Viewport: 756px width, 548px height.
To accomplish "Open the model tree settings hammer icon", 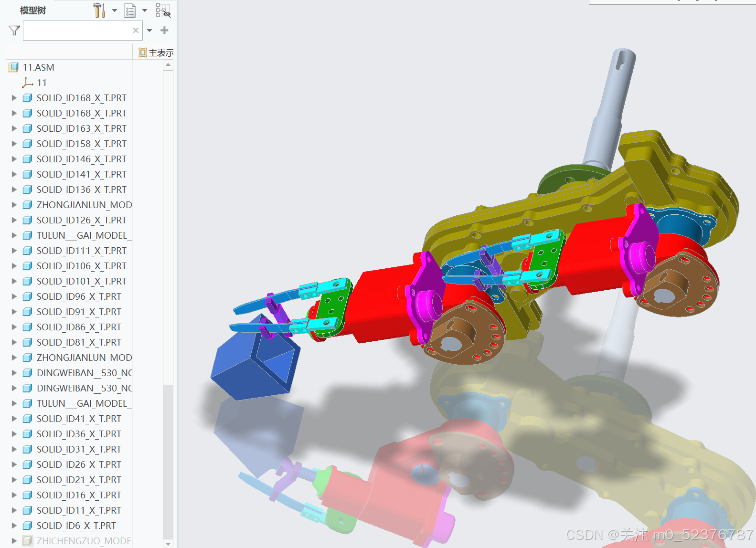I will 99,11.
